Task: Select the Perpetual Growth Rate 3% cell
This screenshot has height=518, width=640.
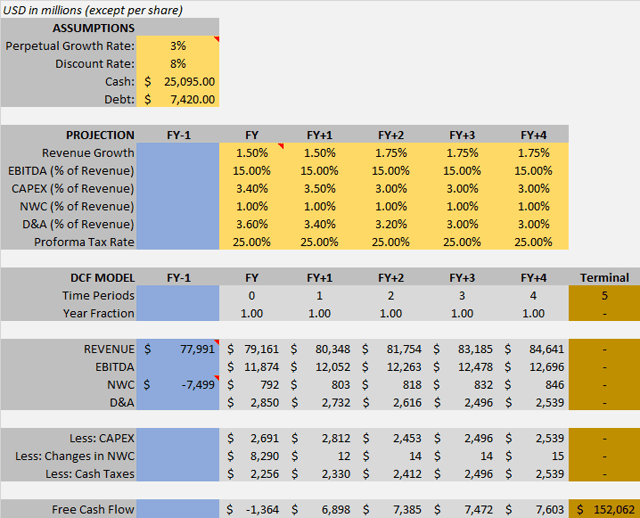Action: click(178, 46)
